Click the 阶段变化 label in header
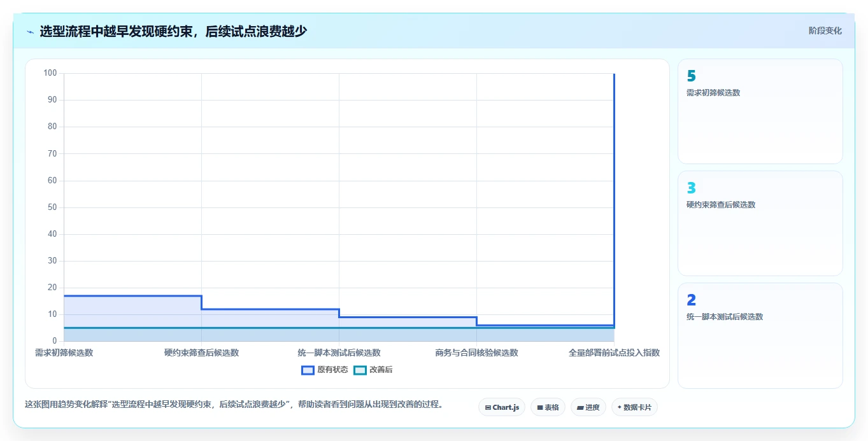The width and height of the screenshot is (868, 441). click(x=825, y=31)
